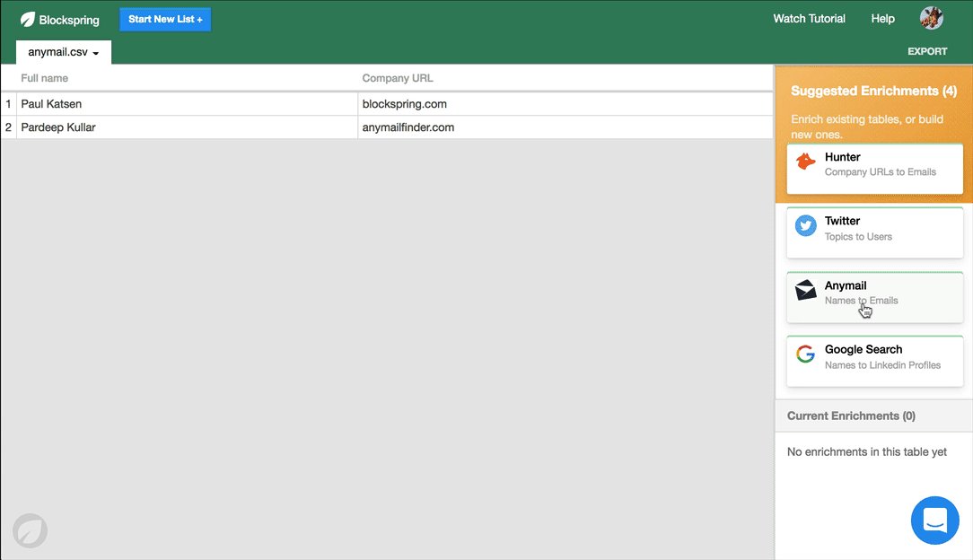Select Twitter Topics to Users enrichment
The image size is (973, 560).
tap(875, 232)
